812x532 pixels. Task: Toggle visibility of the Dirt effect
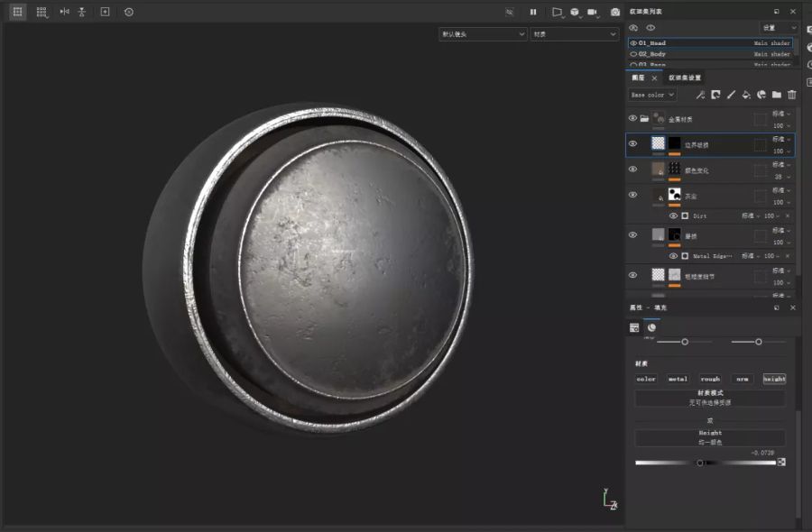coord(673,216)
